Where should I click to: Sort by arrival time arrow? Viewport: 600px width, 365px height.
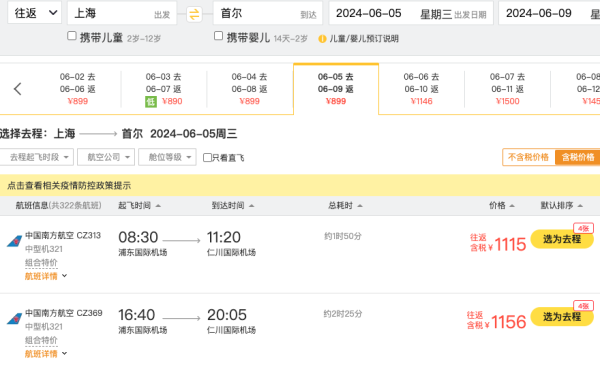251,206
